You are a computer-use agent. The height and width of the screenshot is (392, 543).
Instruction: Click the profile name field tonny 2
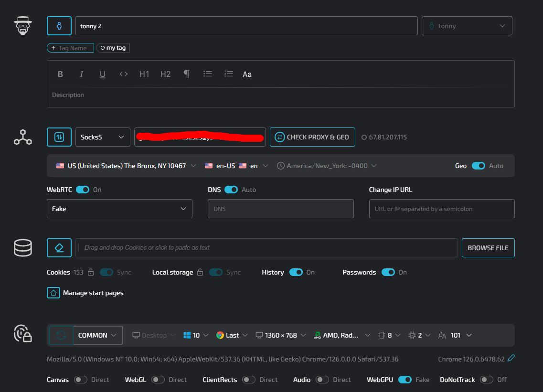pos(246,26)
